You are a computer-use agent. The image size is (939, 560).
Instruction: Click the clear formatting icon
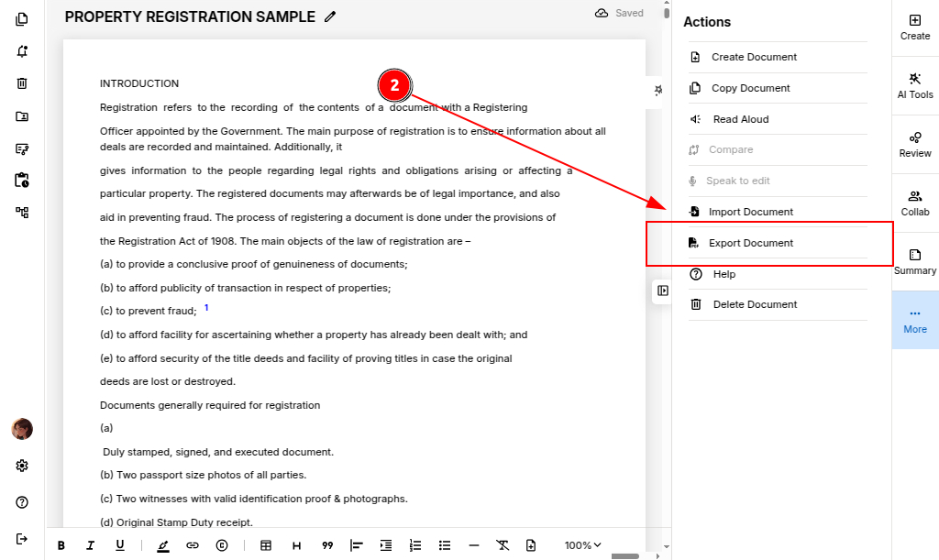tap(503, 545)
